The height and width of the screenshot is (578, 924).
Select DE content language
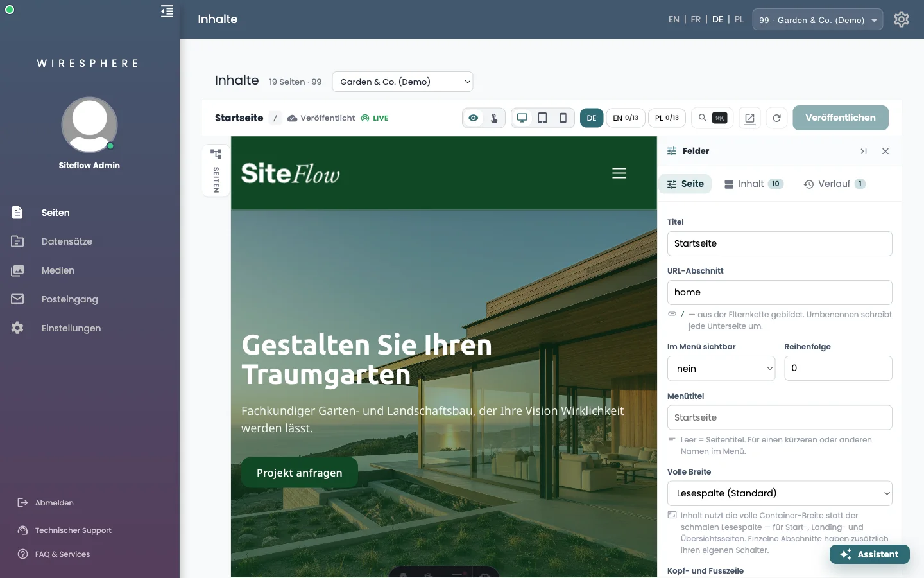tap(592, 118)
